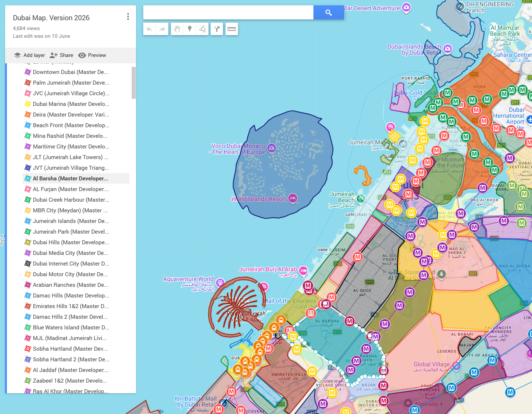Click the Arabian Ranches polygon icon
Screen dimensions: 532x414
pyautogui.click(x=28, y=285)
